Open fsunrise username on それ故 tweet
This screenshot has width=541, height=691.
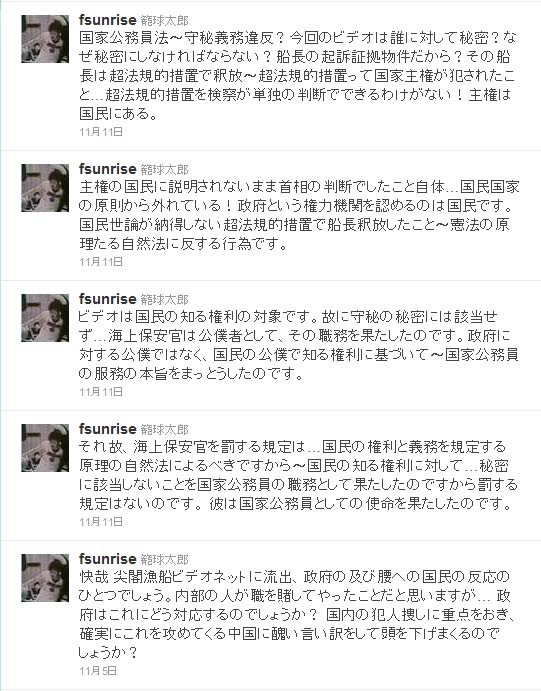[107, 429]
